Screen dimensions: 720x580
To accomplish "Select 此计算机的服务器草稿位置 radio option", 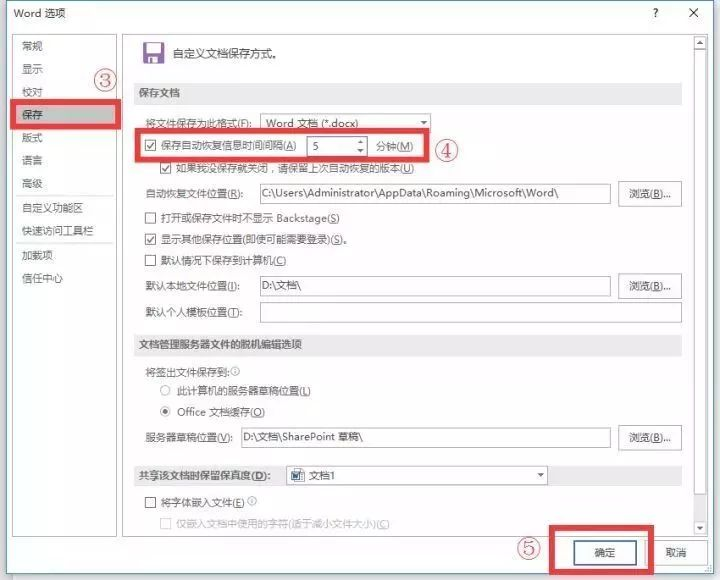I will (165, 391).
